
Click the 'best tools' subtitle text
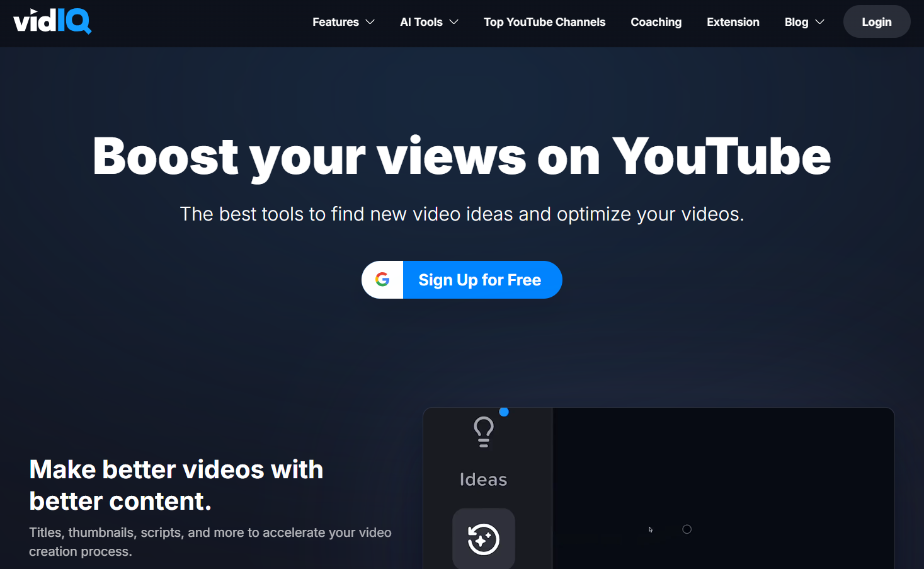coord(462,214)
